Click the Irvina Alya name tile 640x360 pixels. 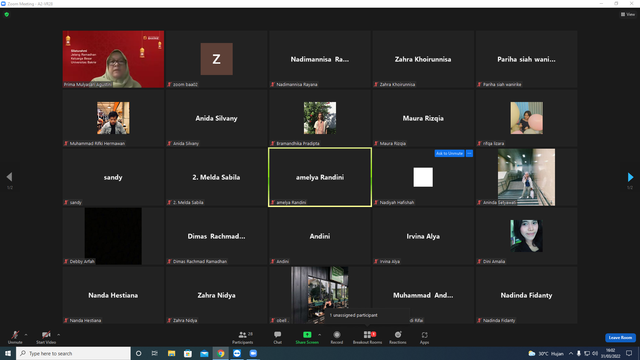(423, 236)
